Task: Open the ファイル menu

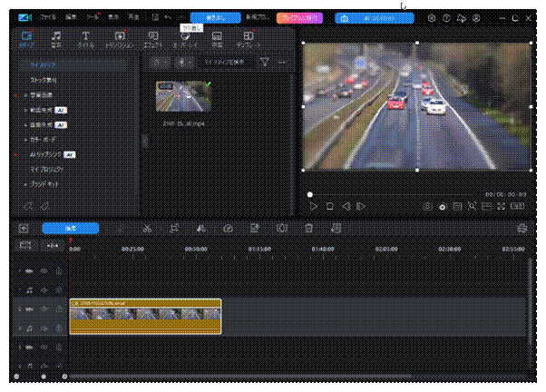Action: 48,17
